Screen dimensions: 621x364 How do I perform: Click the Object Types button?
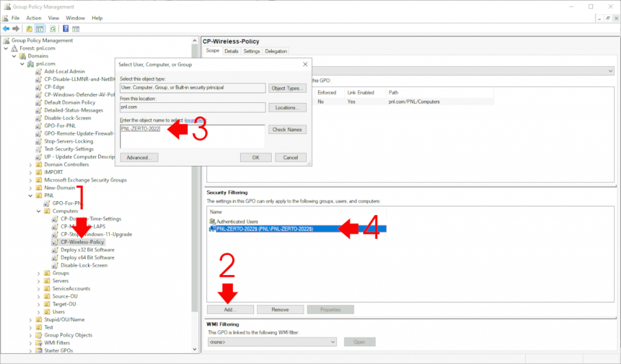point(287,88)
